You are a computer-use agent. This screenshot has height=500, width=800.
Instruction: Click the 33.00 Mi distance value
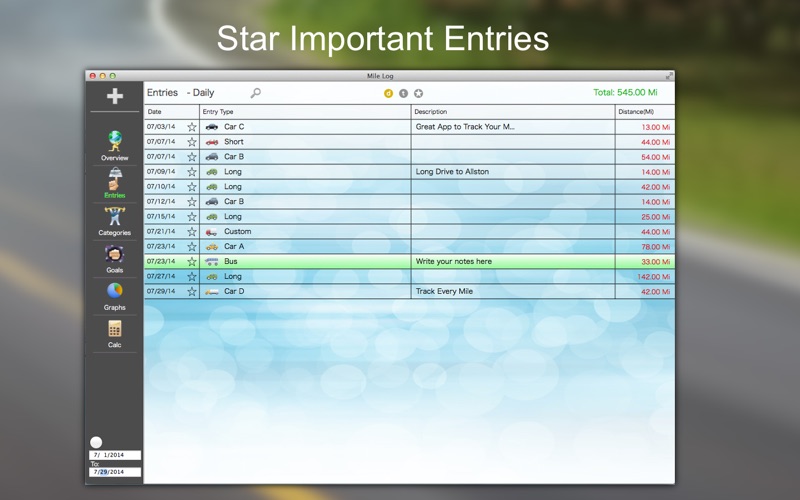coord(656,262)
